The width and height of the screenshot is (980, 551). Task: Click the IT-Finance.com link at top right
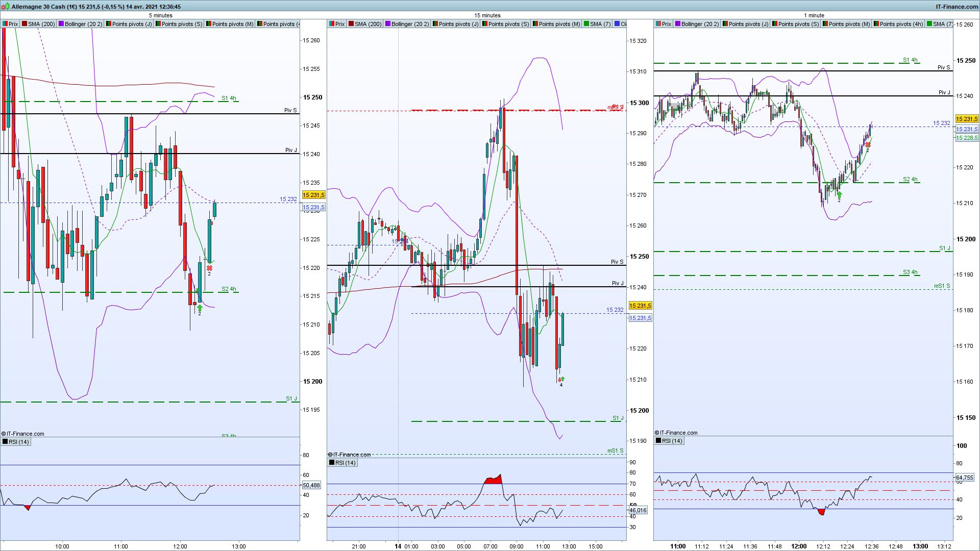pyautogui.click(x=957, y=7)
